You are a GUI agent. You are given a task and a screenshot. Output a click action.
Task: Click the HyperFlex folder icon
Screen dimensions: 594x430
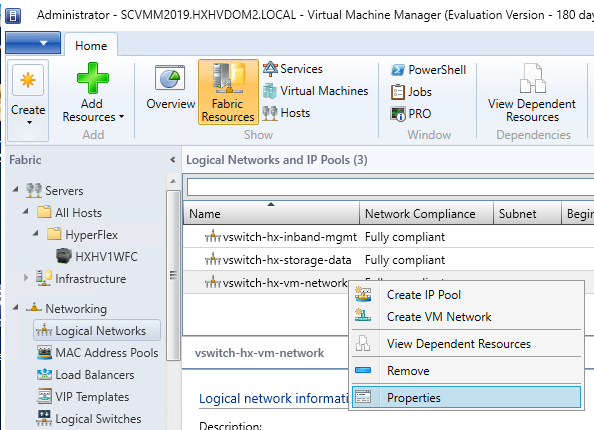(x=54, y=234)
